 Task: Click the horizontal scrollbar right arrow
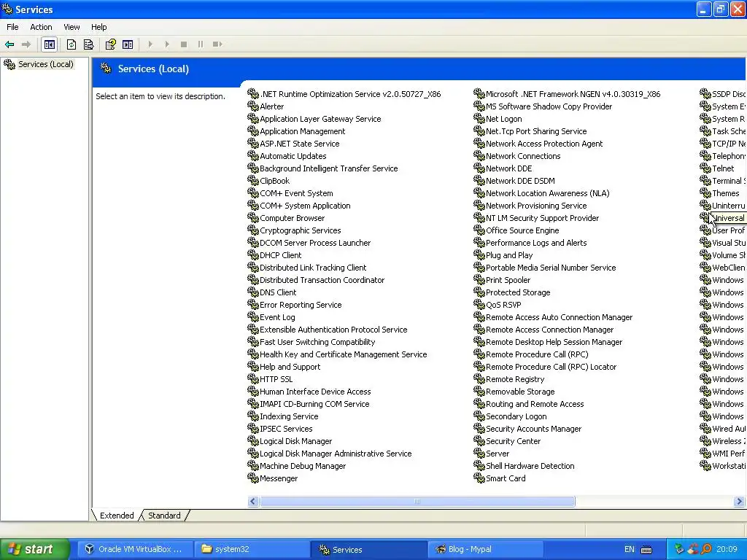tap(740, 501)
